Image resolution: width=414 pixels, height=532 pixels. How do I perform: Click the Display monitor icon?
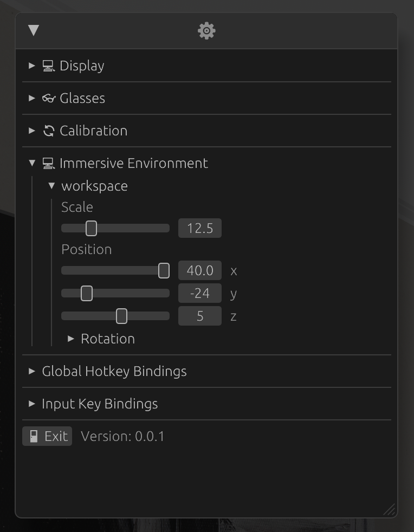pos(49,66)
